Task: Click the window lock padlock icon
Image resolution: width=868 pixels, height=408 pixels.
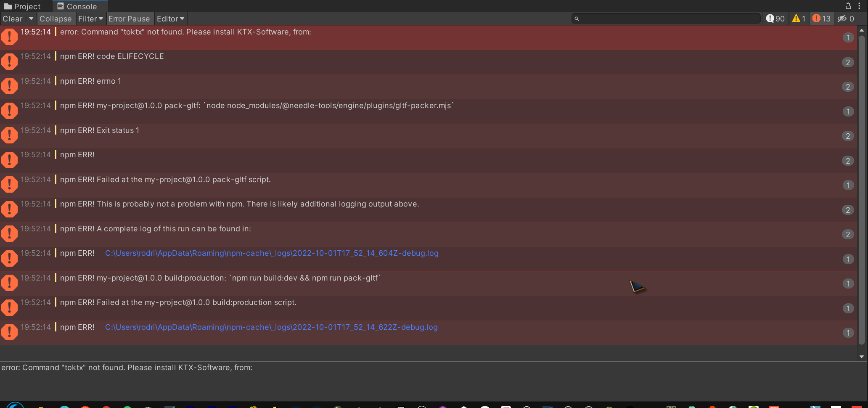Action: (x=849, y=6)
